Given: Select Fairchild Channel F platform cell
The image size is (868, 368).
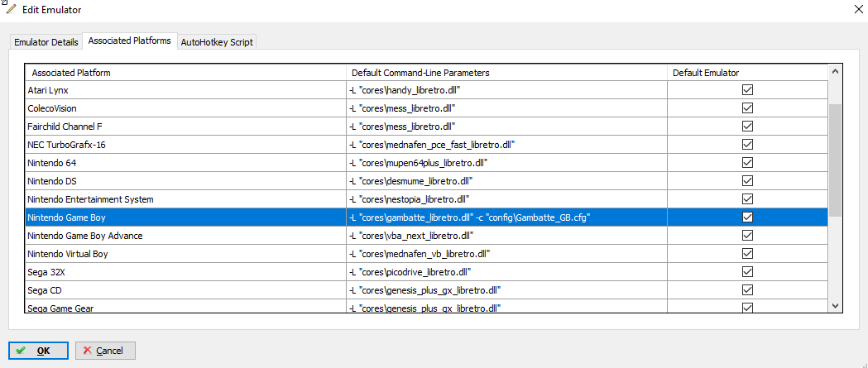Looking at the screenshot, I should point(185,127).
